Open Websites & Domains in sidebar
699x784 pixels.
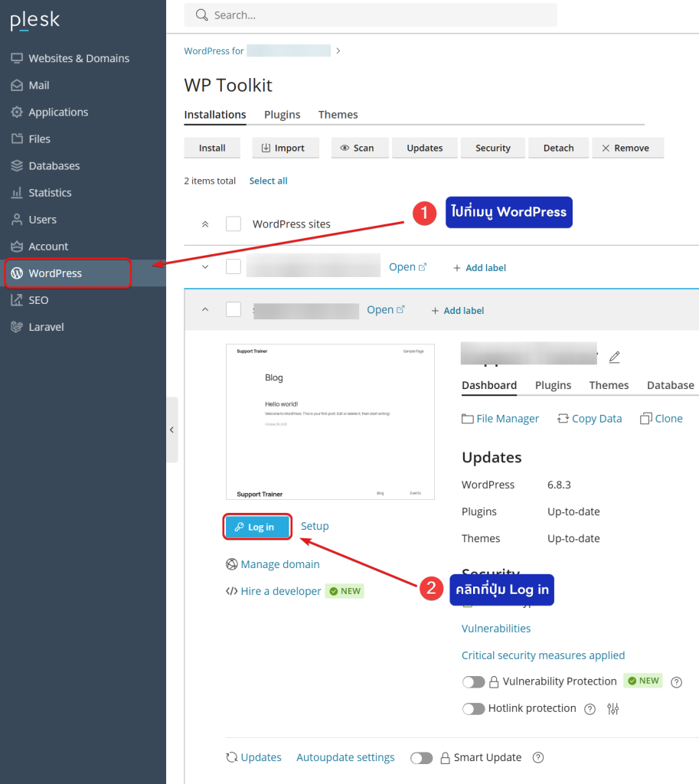(78, 58)
